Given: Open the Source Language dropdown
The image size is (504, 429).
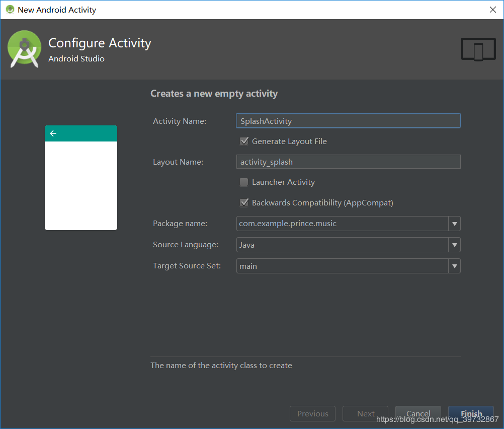Looking at the screenshot, I should coord(454,245).
